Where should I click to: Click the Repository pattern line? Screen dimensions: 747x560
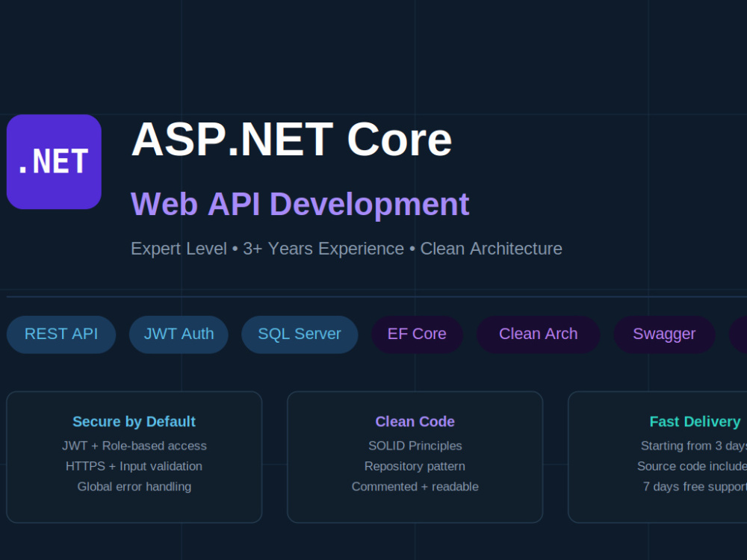(x=415, y=466)
